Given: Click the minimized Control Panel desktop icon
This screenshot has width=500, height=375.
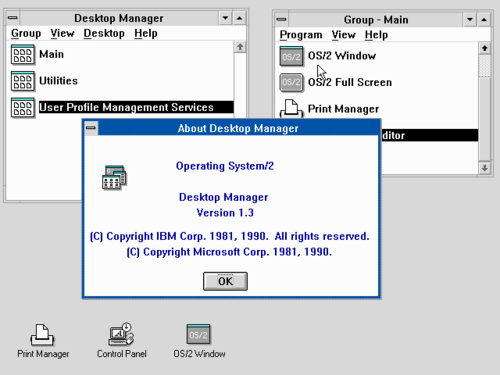Looking at the screenshot, I should (121, 334).
